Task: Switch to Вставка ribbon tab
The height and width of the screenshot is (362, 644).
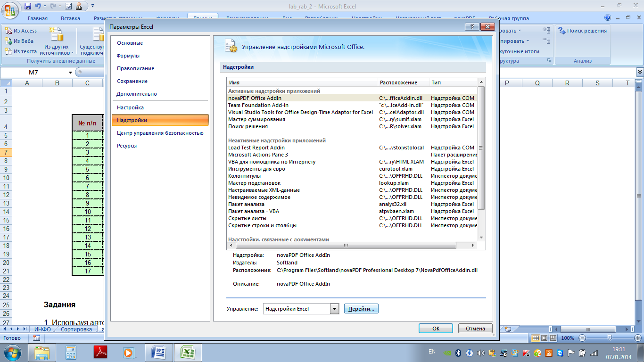Action: [70, 18]
